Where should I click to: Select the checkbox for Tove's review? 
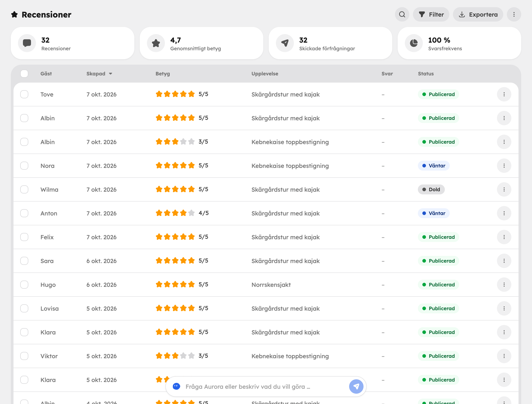24,94
